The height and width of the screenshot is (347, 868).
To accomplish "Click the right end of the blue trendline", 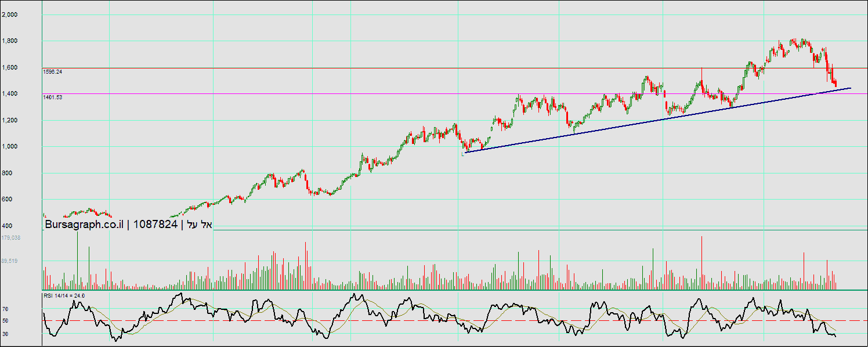I will point(850,88).
